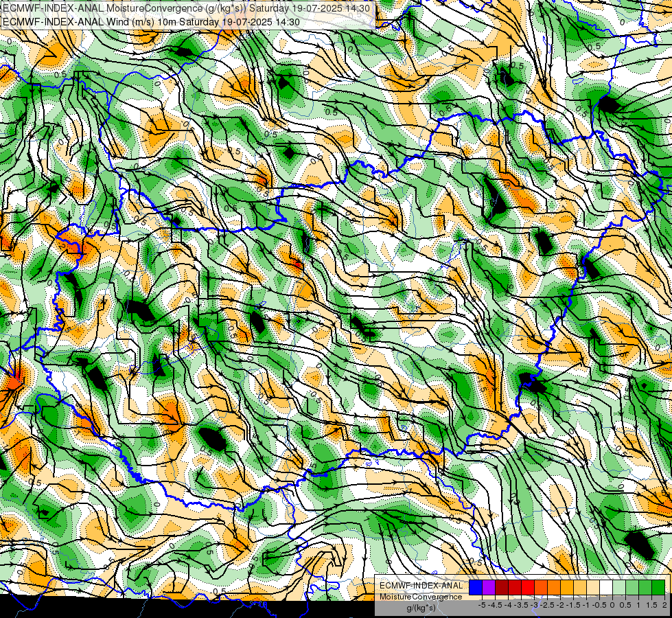The image size is (672, 618).
Task: Click the '-5' legend tick value
Action: click(x=482, y=605)
